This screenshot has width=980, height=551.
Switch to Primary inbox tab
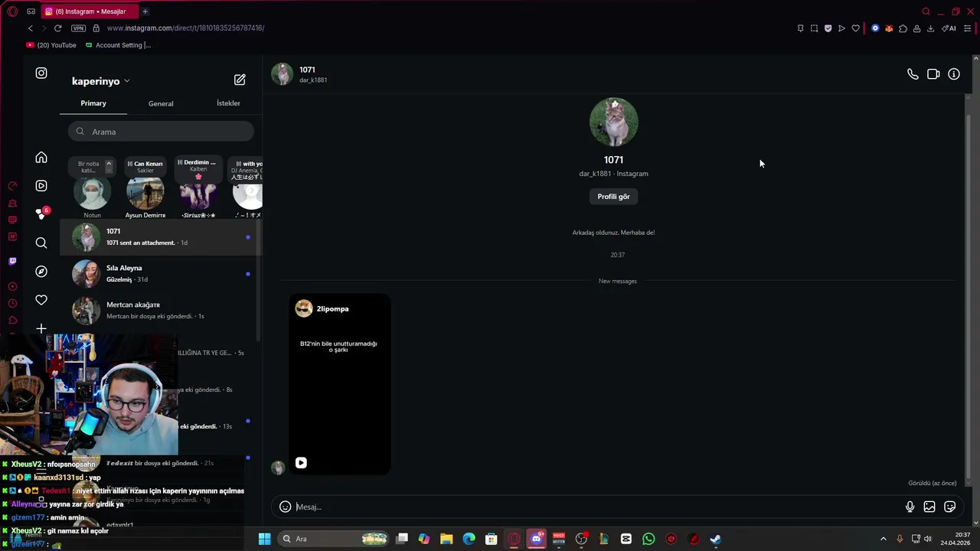tap(93, 103)
